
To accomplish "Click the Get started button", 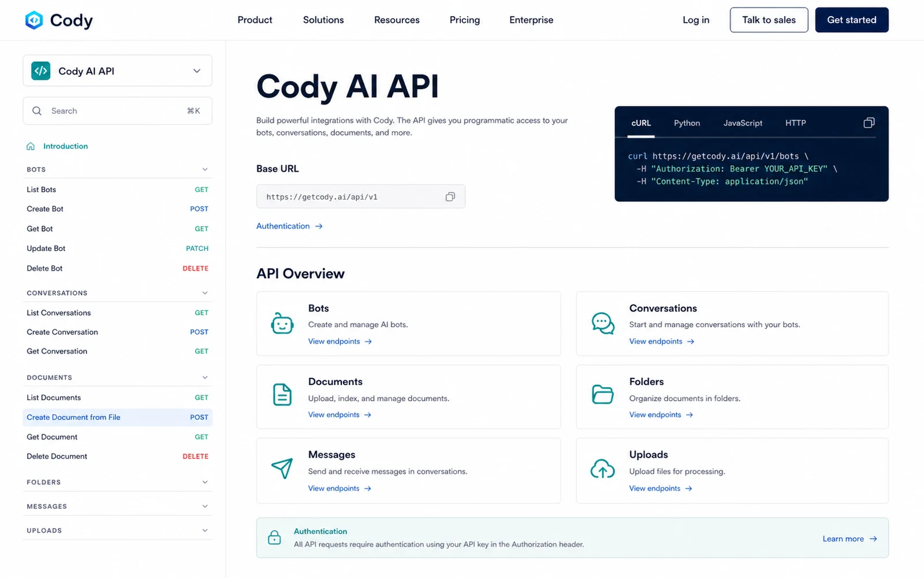I will pyautogui.click(x=852, y=20).
